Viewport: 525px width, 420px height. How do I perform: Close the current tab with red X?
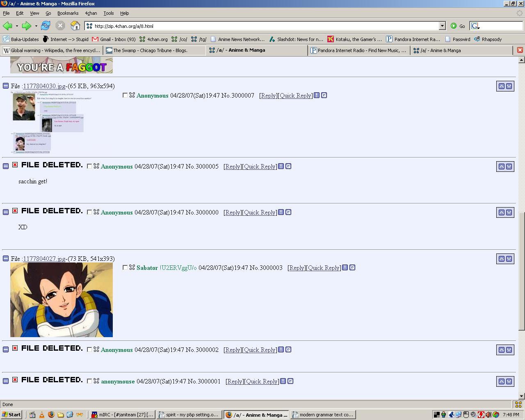(x=520, y=50)
